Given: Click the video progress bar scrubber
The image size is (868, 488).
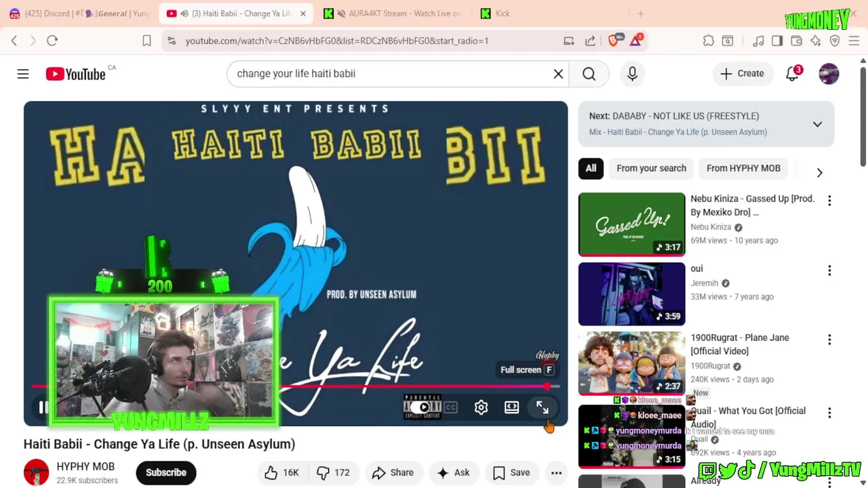Looking at the screenshot, I should tap(547, 386).
